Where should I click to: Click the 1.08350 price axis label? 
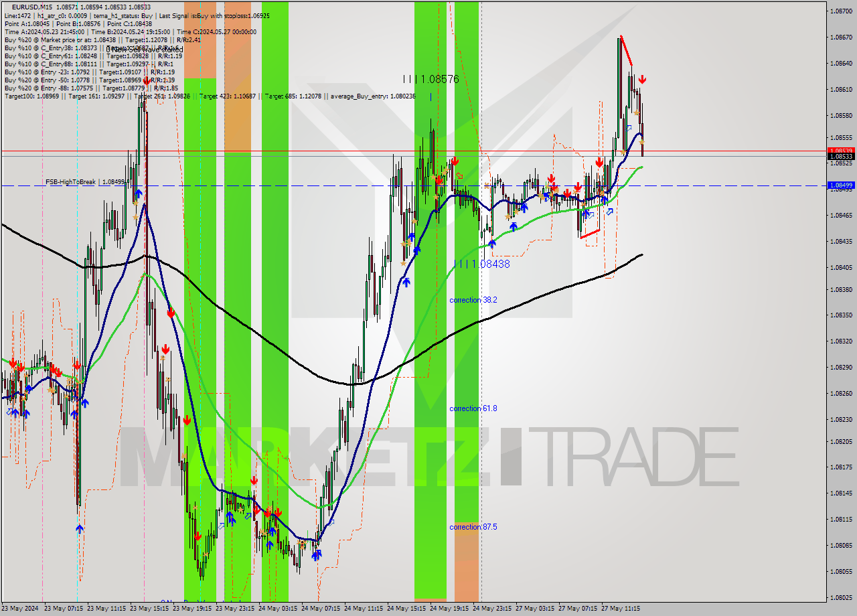[x=840, y=315]
